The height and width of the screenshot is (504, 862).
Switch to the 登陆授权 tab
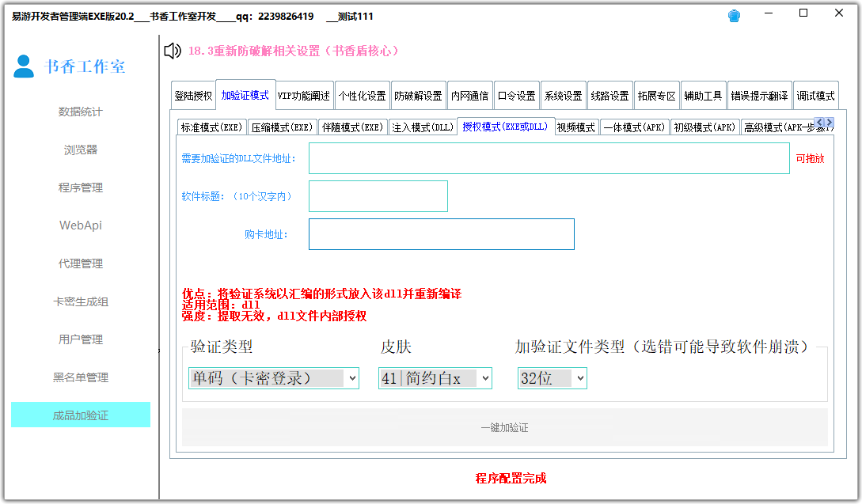coord(194,94)
